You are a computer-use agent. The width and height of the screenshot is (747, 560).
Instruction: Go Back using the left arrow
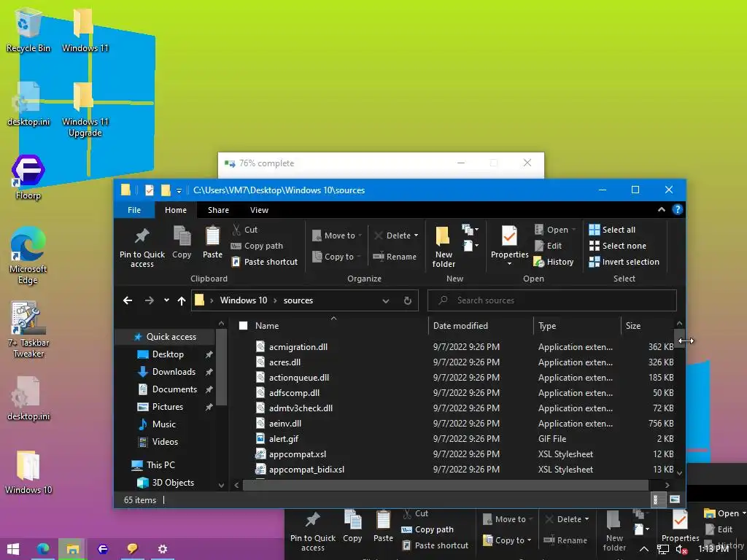coord(128,300)
